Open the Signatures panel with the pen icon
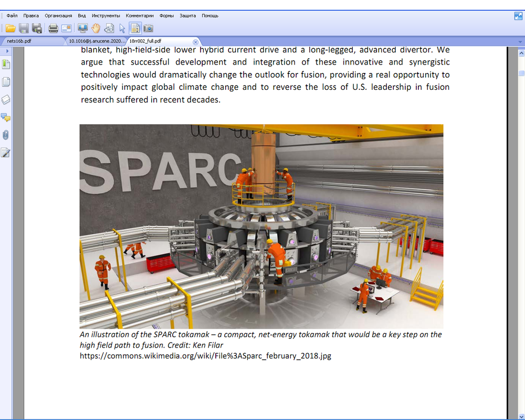 [6, 153]
